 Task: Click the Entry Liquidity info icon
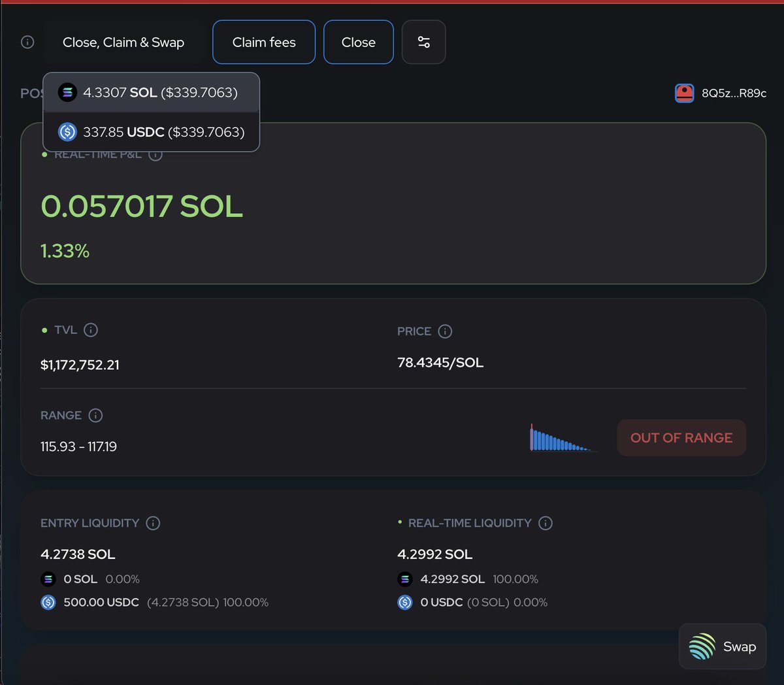click(153, 523)
